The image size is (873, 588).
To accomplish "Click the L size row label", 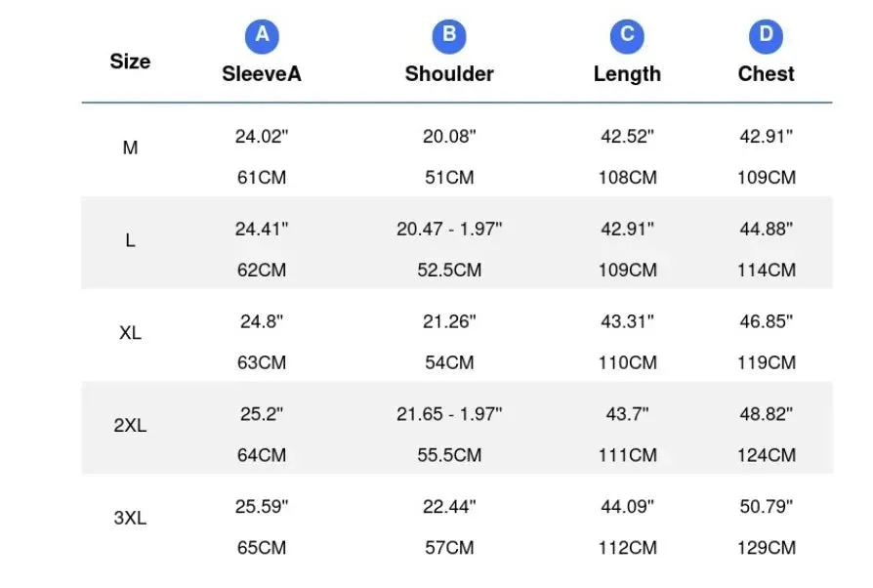I will pyautogui.click(x=130, y=240).
